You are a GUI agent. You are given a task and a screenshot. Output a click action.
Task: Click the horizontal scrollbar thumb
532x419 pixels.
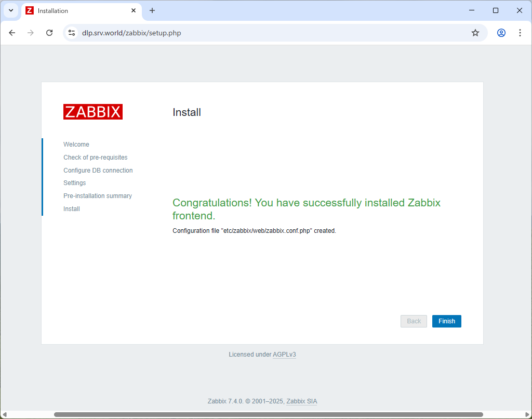pyautogui.click(x=269, y=415)
